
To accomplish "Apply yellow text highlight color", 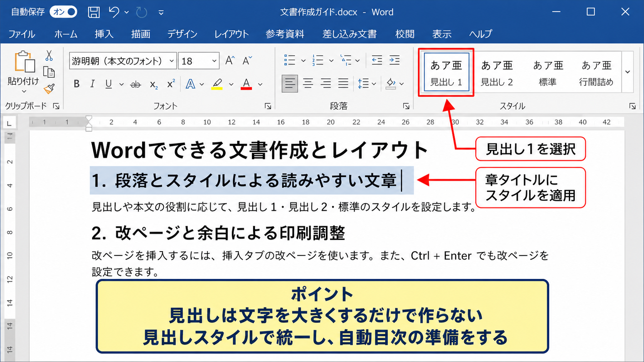I will 217,84.
